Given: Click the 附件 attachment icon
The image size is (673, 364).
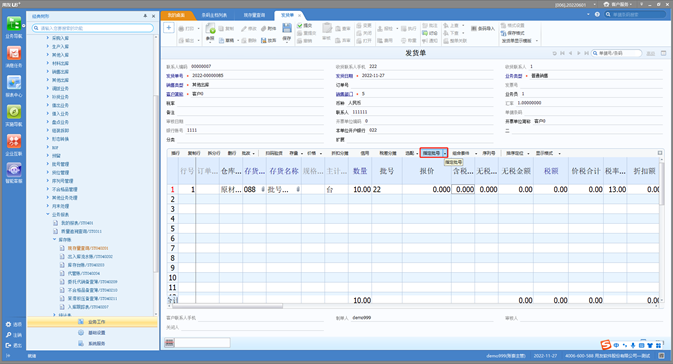Looking at the screenshot, I should coord(264,28).
